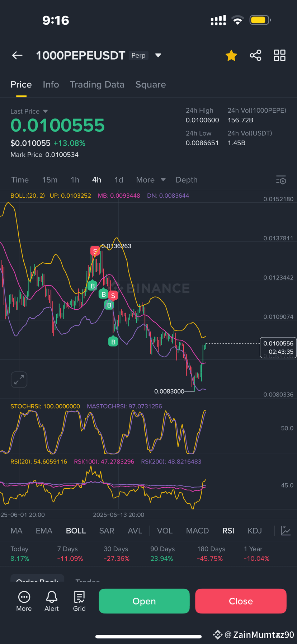Toggle the VOL sub-indicator
Screen dimensions: 297x644
165,531
